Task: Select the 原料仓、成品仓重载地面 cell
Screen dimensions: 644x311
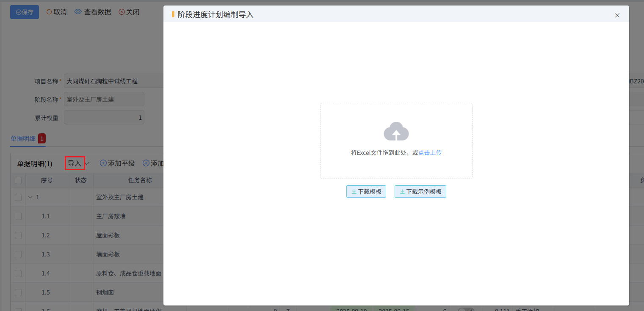Action: [129, 273]
